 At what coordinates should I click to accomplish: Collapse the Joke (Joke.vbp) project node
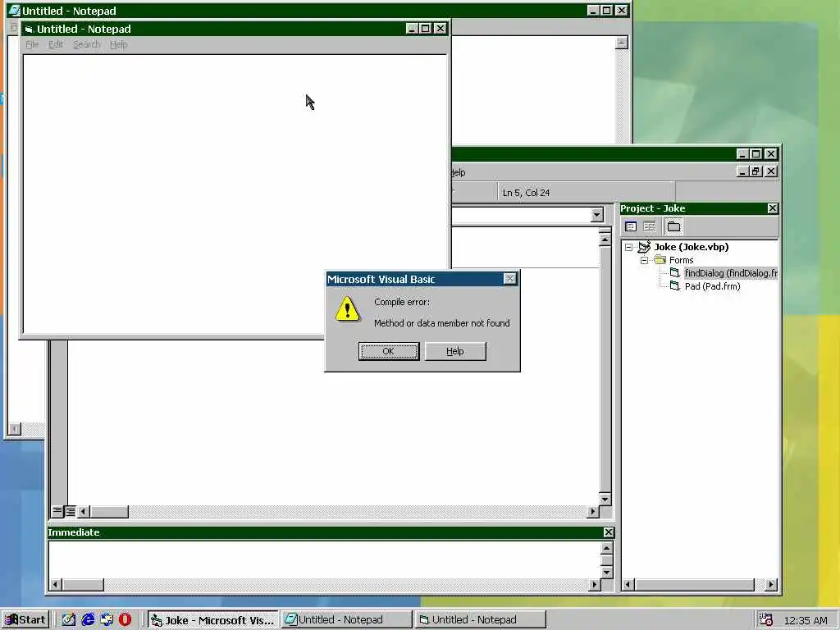(x=629, y=247)
